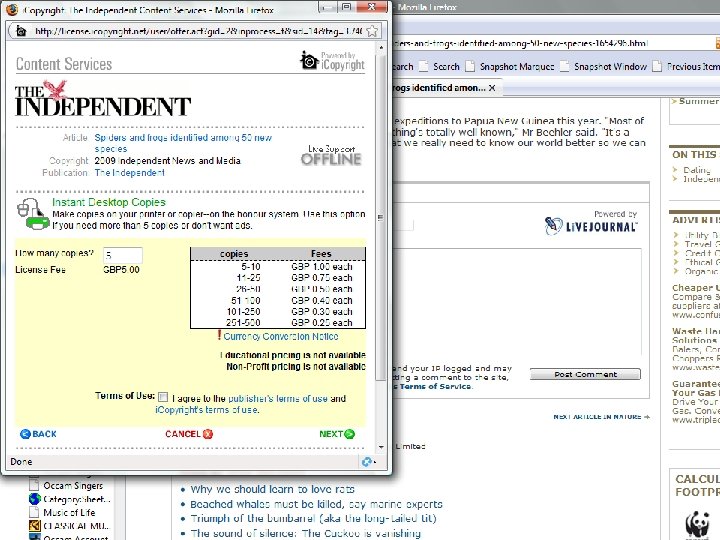
Task: Click 'Cheaper' advertiser heading in right column
Action: point(696,288)
